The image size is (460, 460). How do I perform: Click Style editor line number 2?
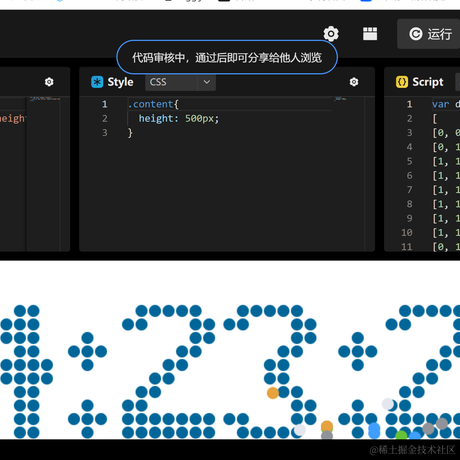tap(105, 119)
